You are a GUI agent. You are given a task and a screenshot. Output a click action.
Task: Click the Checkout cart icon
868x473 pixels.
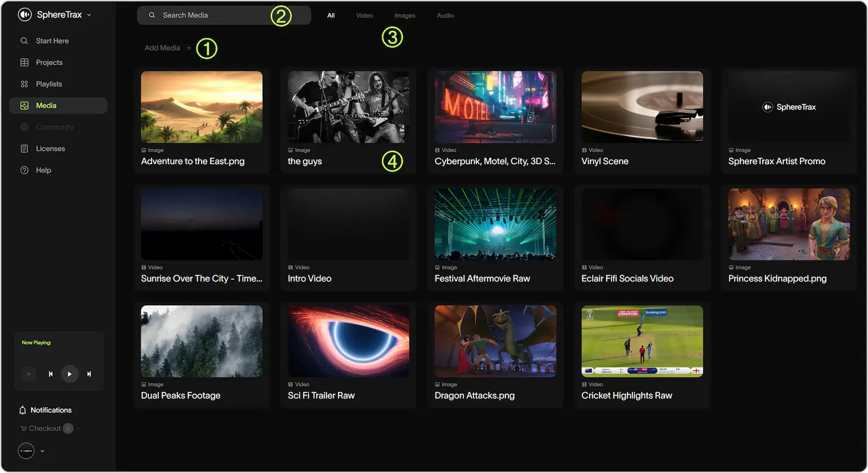(23, 429)
